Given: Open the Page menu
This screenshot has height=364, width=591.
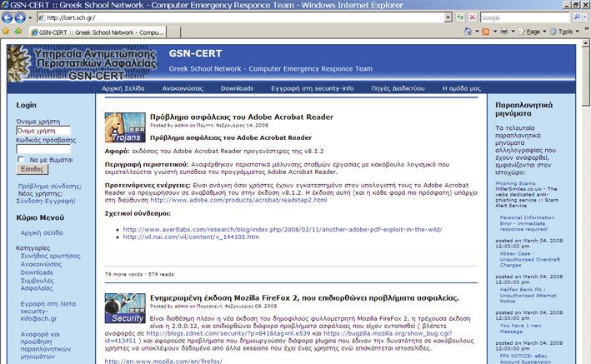Looking at the screenshot, I should 532,32.
